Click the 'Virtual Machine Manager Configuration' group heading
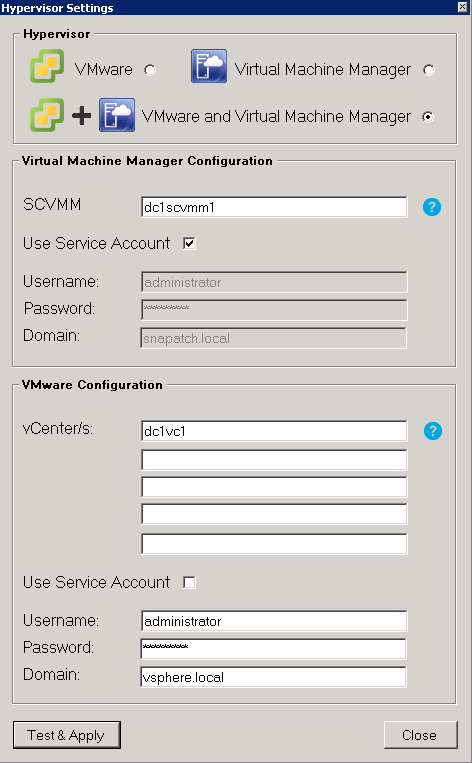 click(x=147, y=161)
